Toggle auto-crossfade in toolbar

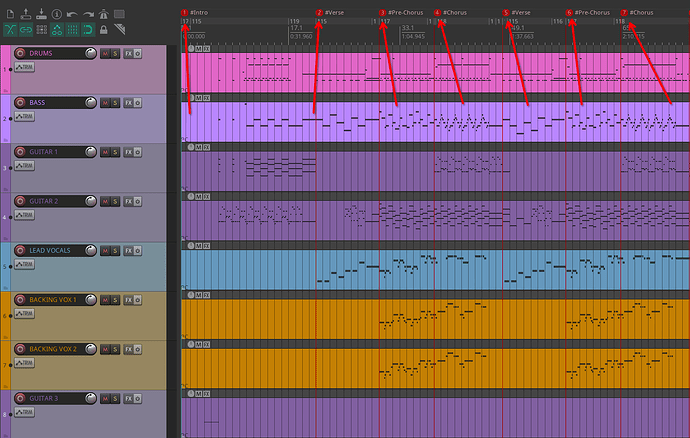pyautogui.click(x=10, y=30)
